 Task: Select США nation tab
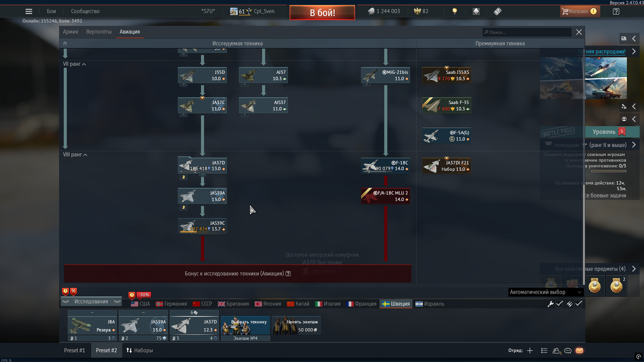(141, 304)
